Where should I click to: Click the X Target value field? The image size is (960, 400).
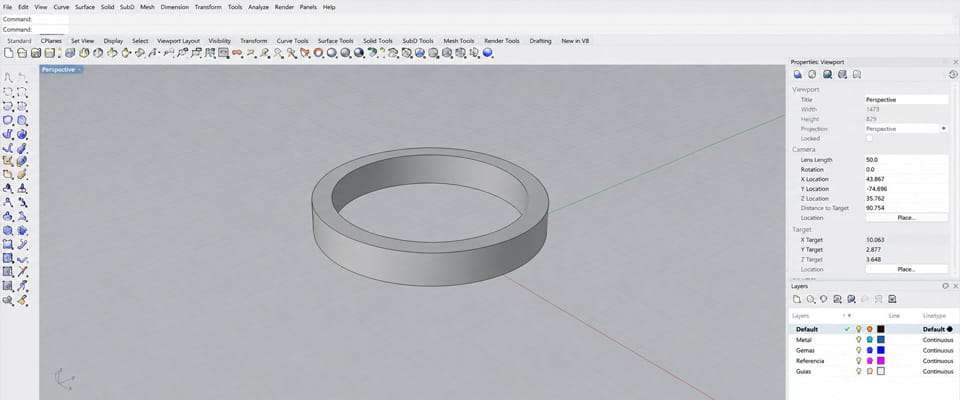pyautogui.click(x=906, y=240)
